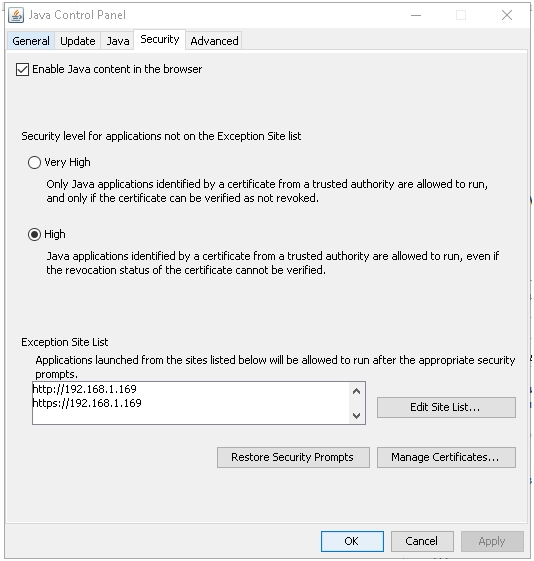Open Edit Site List dialog

coord(446,407)
